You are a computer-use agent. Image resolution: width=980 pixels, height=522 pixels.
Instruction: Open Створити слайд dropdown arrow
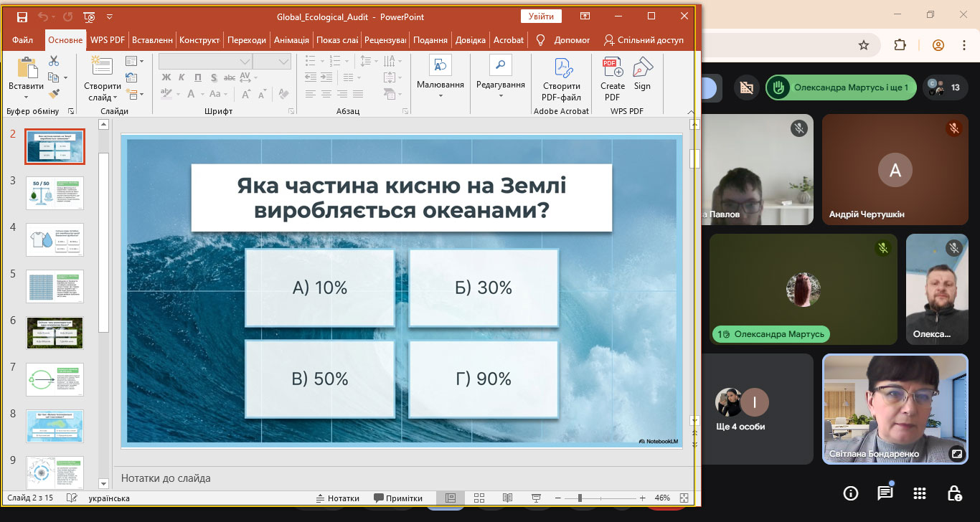115,98
